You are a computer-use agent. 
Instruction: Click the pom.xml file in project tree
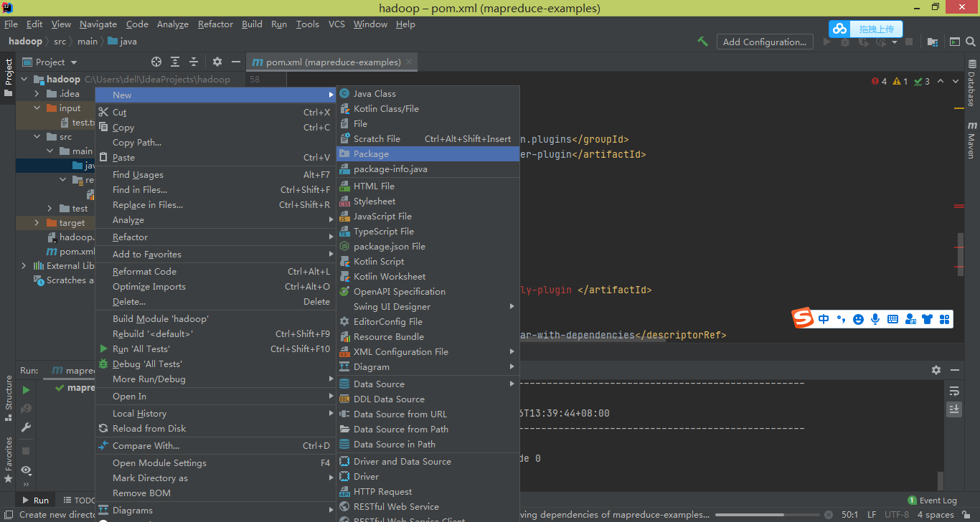(70, 251)
